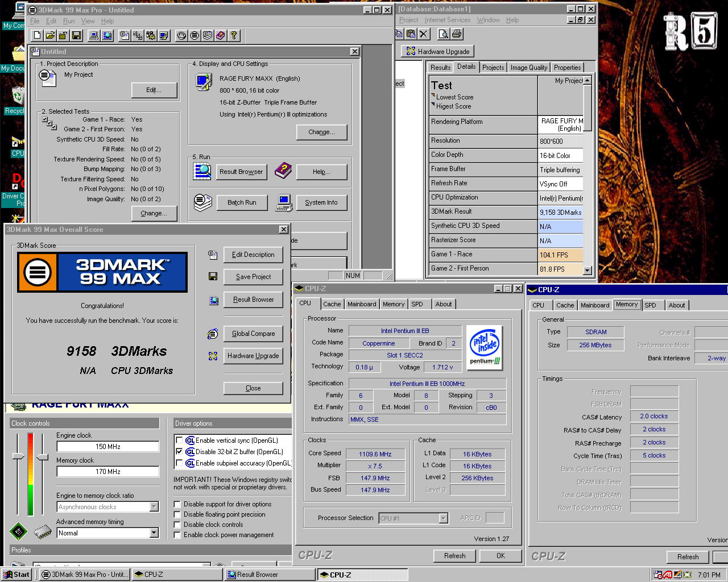Open SPD tab in right CPU-Z window
Image resolution: width=728 pixels, height=582 pixels.
650,305
